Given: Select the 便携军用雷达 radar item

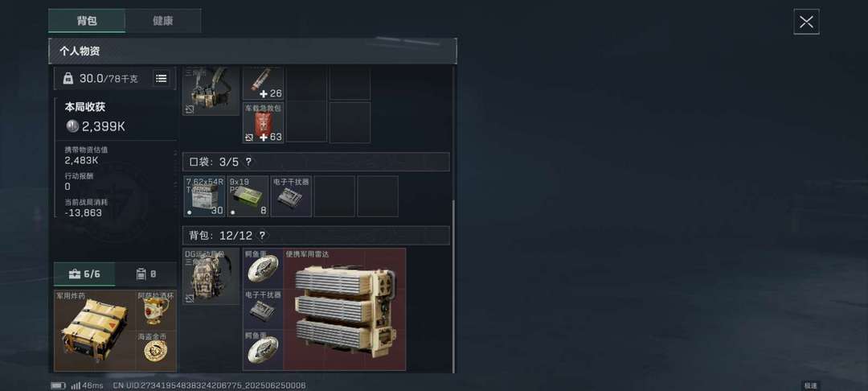Looking at the screenshot, I should [x=344, y=309].
